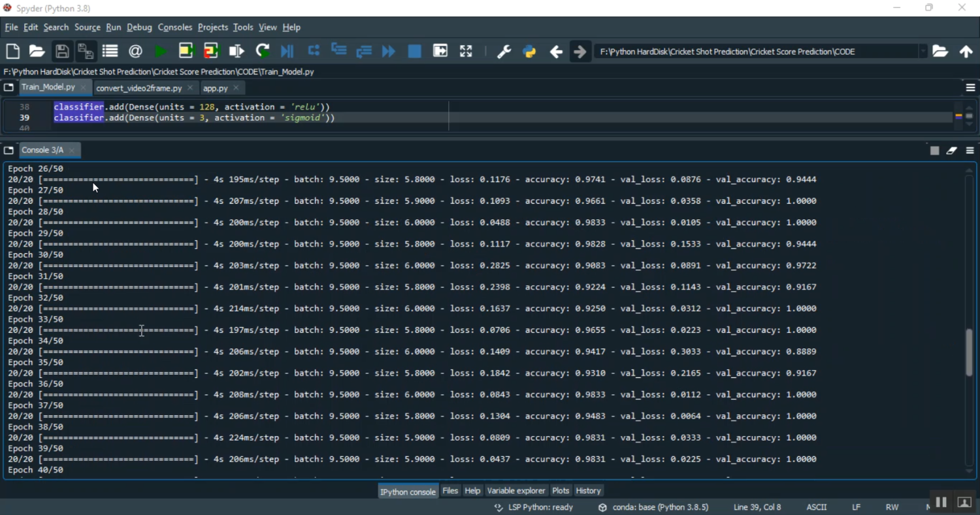The image size is (980, 515).
Task: Open the PYTHONPATH manager Python icon
Action: tap(529, 52)
